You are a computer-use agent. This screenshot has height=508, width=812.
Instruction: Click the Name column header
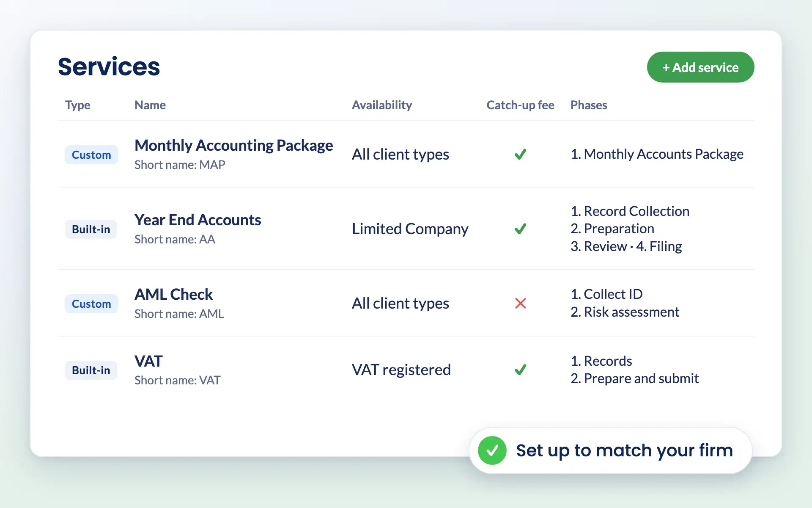pyautogui.click(x=150, y=105)
